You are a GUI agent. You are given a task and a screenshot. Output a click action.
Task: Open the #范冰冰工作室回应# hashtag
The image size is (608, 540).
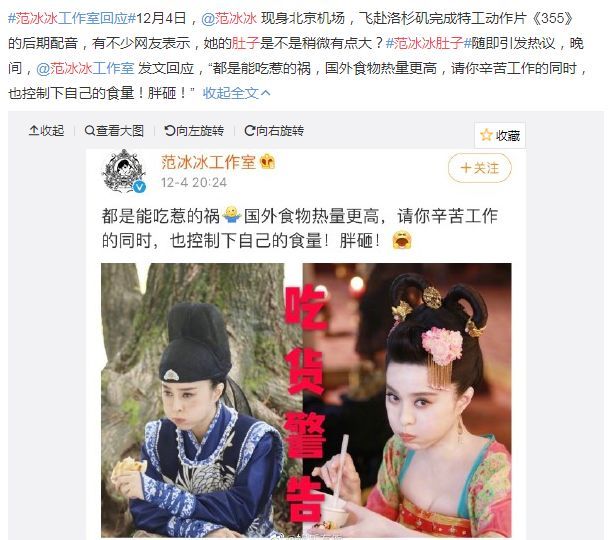pyautogui.click(x=72, y=18)
